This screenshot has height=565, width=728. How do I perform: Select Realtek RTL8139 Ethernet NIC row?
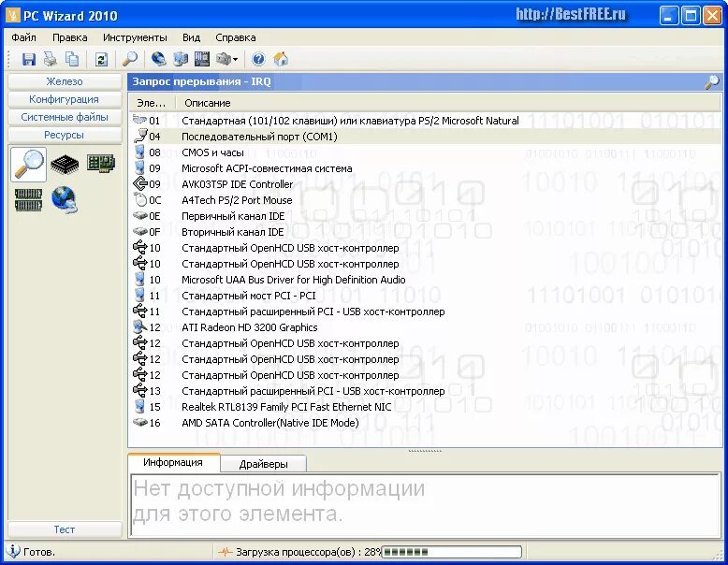425,407
